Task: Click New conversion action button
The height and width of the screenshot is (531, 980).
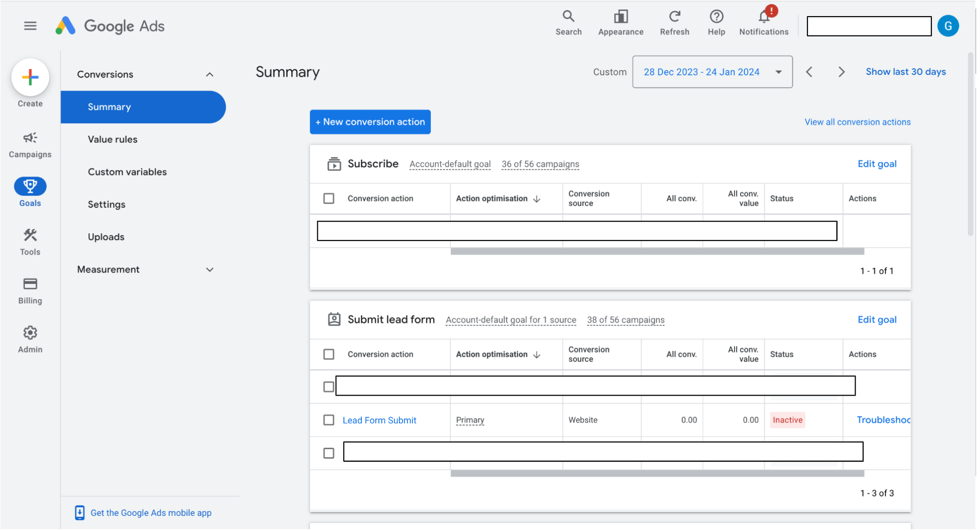Action: point(370,122)
